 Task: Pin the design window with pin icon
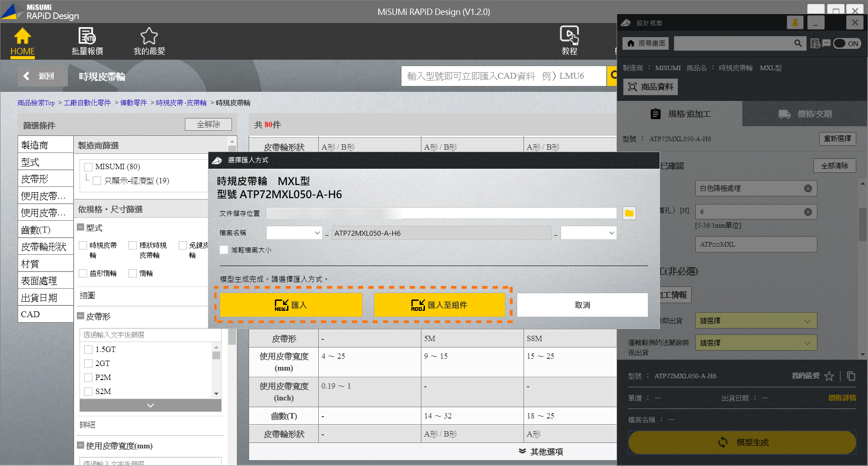795,23
